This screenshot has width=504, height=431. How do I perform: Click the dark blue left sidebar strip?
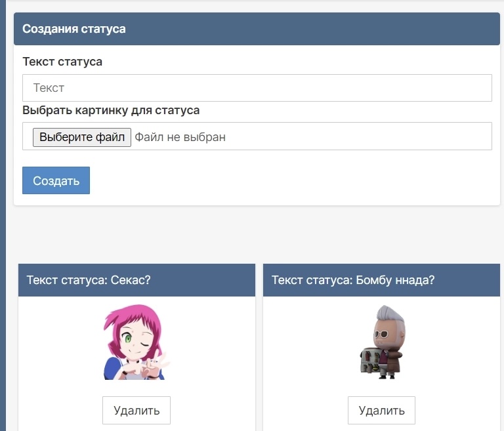(x=3, y=262)
